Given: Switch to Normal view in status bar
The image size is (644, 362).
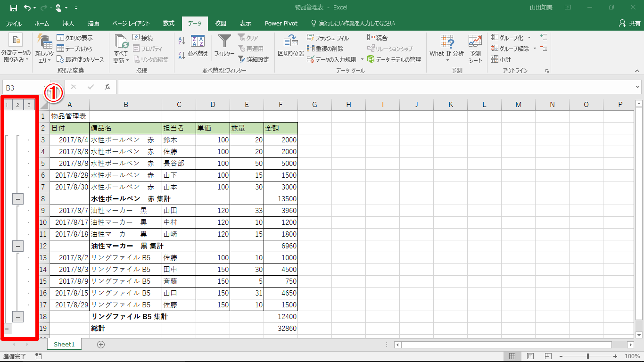Looking at the screenshot, I should pos(513,356).
